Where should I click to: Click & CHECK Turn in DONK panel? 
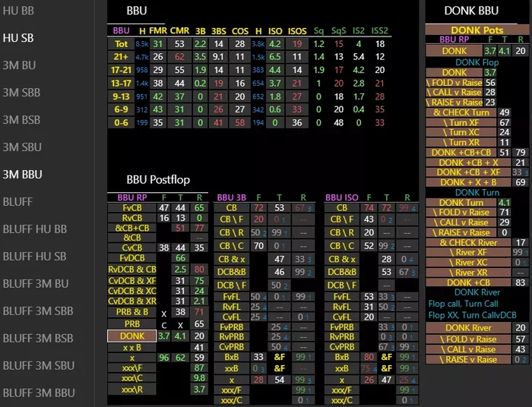tap(461, 112)
